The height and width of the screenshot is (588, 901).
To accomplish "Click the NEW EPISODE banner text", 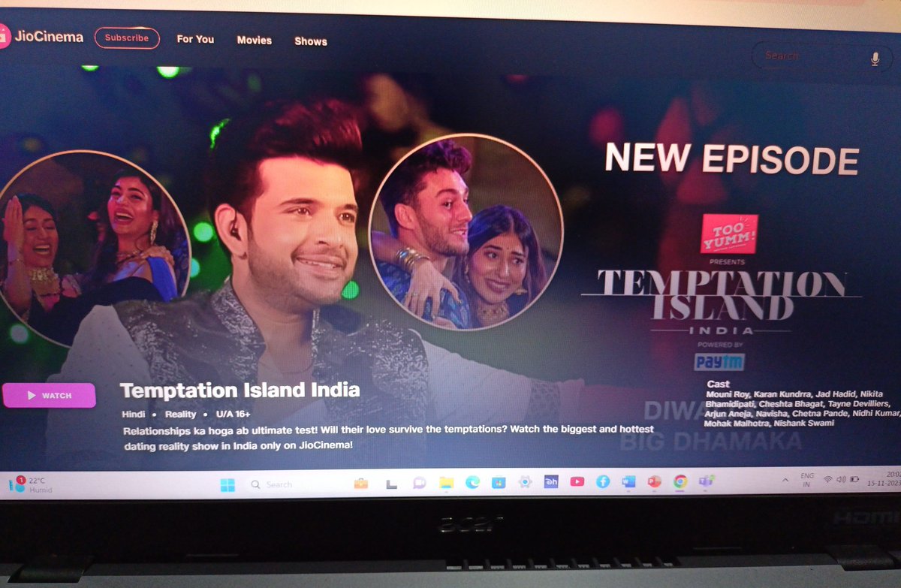I will pos(731,159).
